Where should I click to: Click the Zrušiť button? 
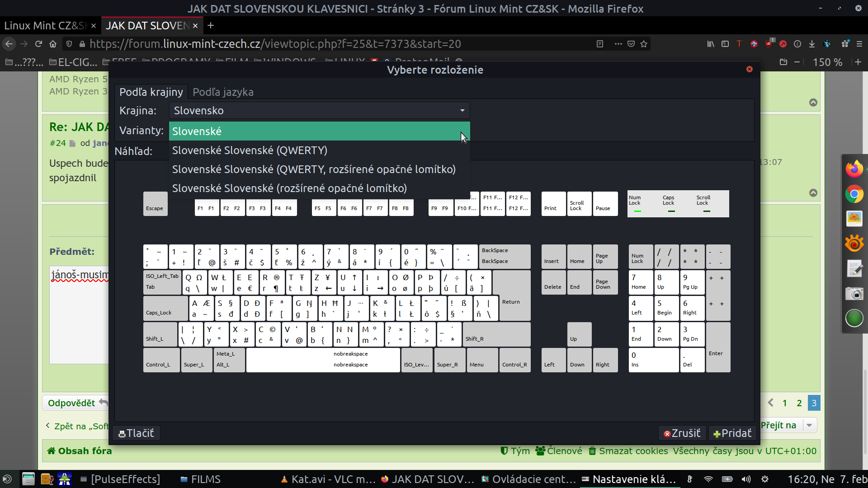pos(682,433)
